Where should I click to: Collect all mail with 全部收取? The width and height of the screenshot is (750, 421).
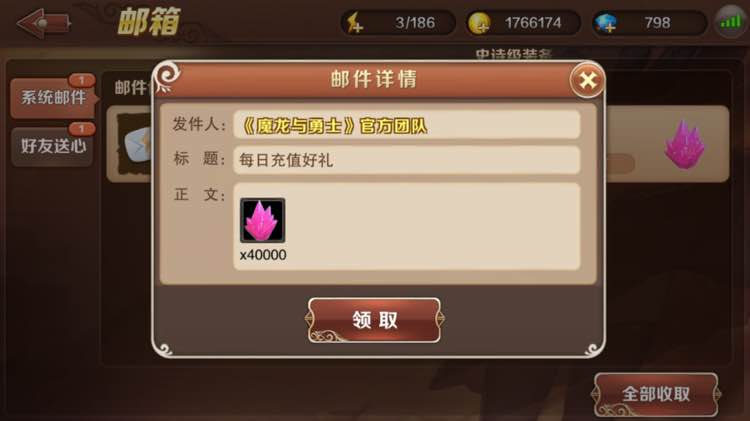pos(656,394)
